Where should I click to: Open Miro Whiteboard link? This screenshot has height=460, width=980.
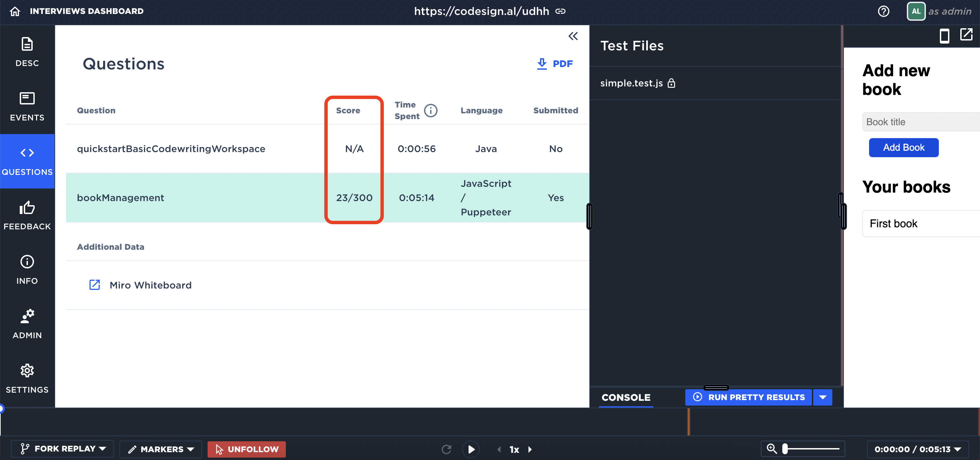click(x=151, y=285)
